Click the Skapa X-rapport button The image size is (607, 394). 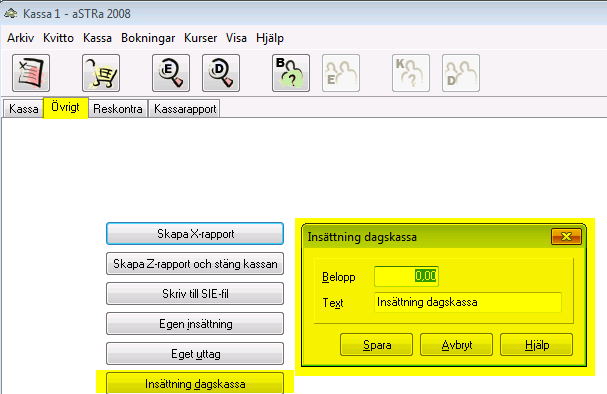pyautogui.click(x=195, y=234)
